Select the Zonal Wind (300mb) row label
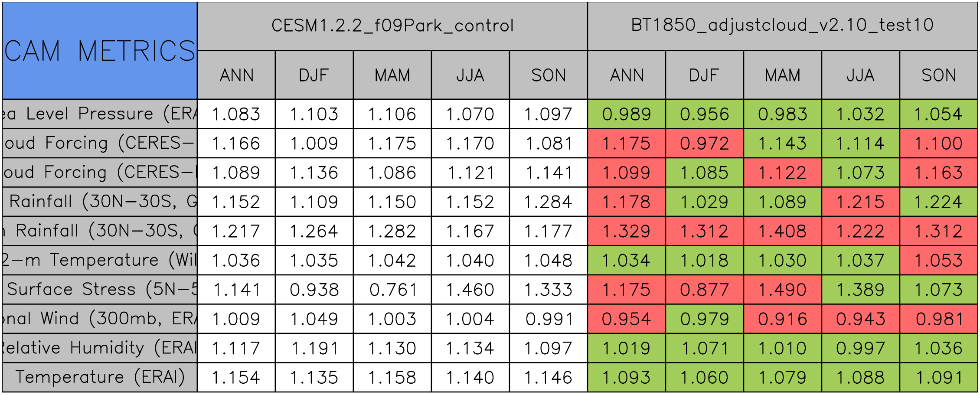The width and height of the screenshot is (980, 395). click(x=100, y=319)
